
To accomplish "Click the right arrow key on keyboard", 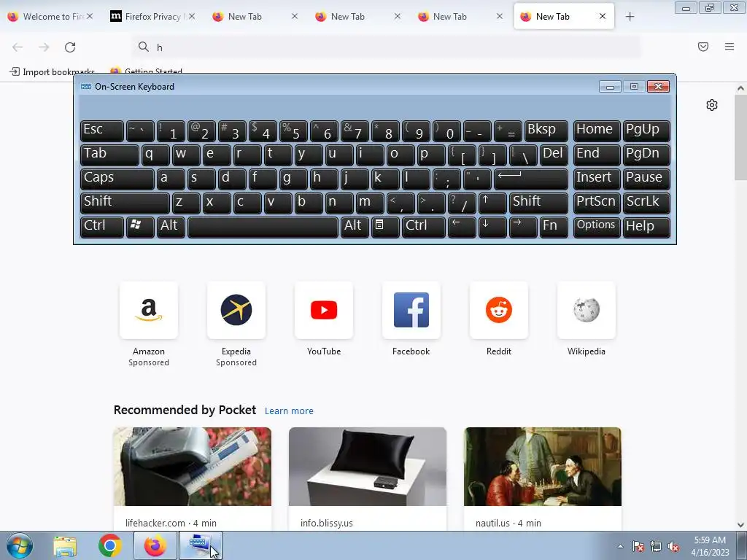I will 522,227.
